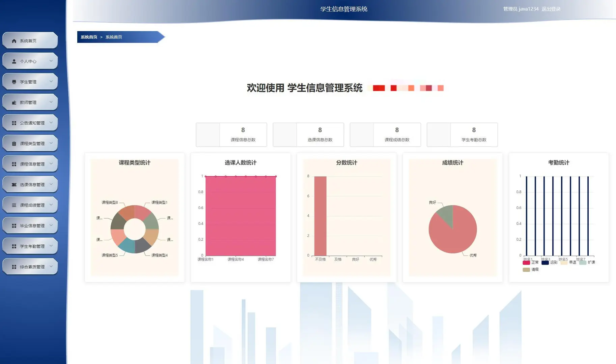Click the 退出登录 link
Screen dimensions: 616x364
tap(551, 9)
